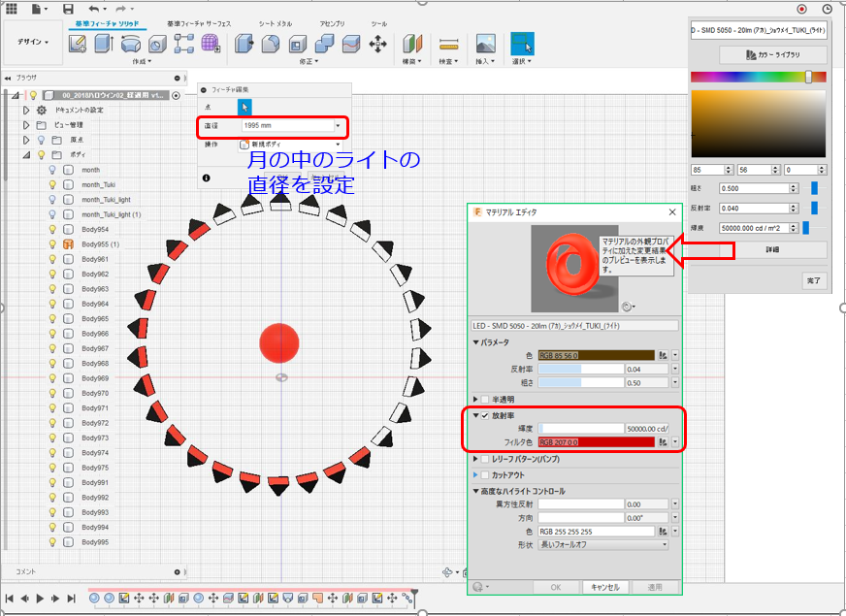846x616 pixels.
Task: Select the Combine tool
Action: (x=324, y=44)
